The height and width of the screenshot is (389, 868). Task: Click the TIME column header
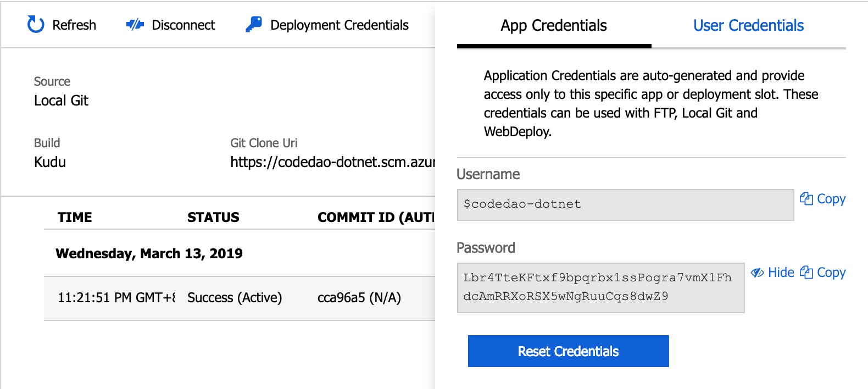[x=75, y=218]
